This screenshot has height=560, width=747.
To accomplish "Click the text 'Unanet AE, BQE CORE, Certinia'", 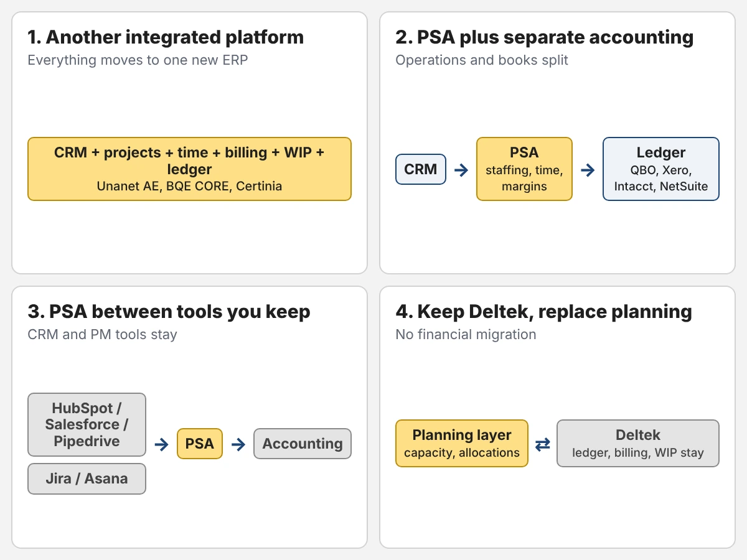I will [x=189, y=186].
